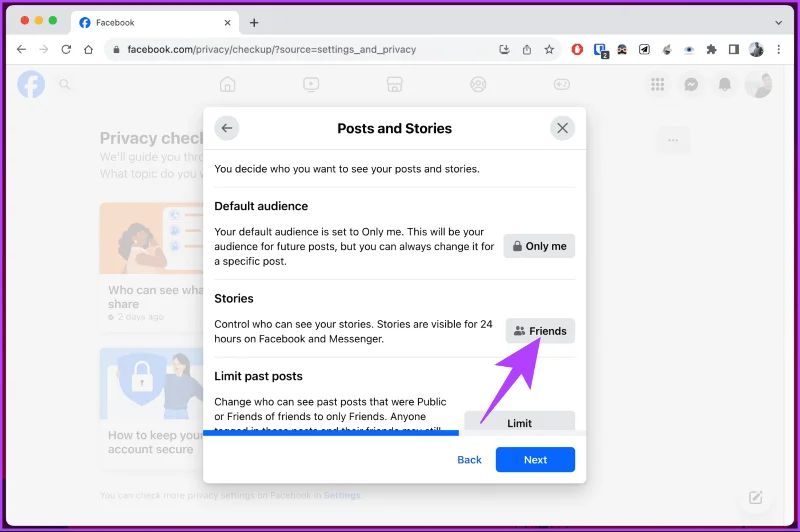Click the Back link in the dialog footer

[x=469, y=460]
